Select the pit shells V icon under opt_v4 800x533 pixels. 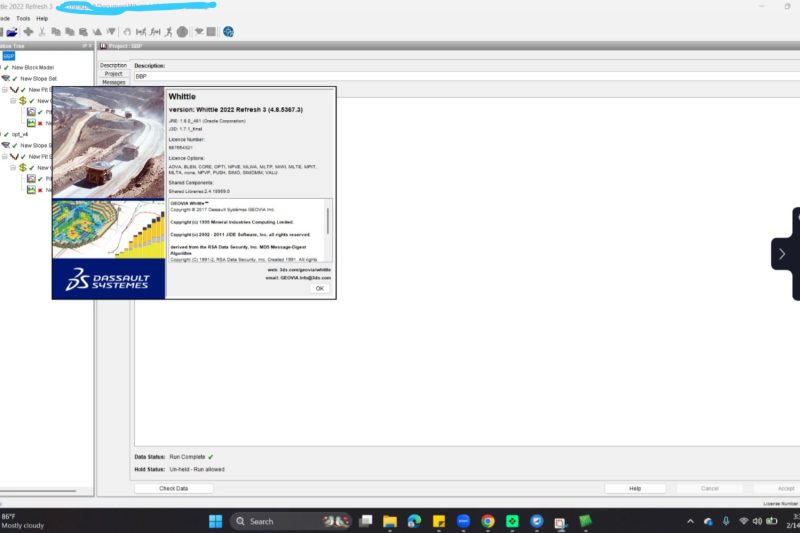(14, 157)
